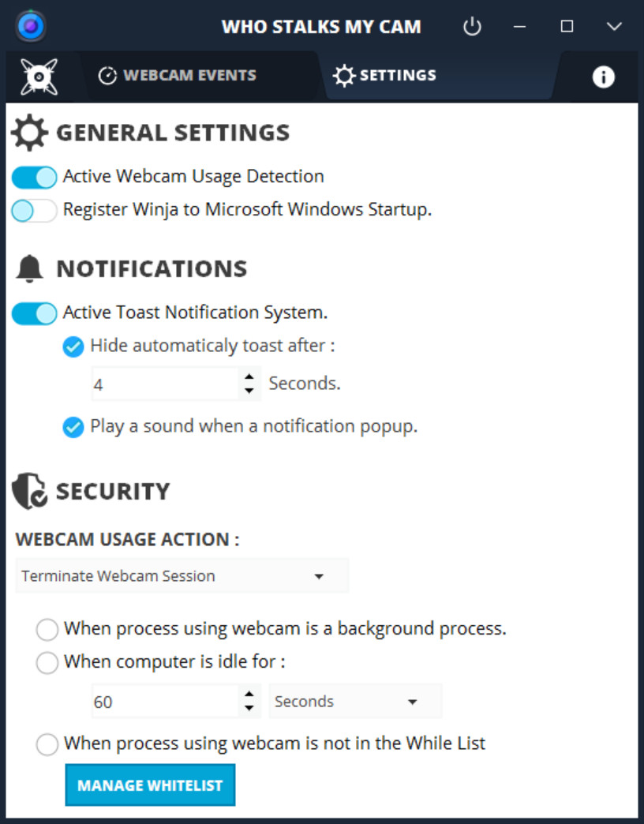This screenshot has width=644, height=824.
Task: Click the Security shield icon
Action: (29, 491)
